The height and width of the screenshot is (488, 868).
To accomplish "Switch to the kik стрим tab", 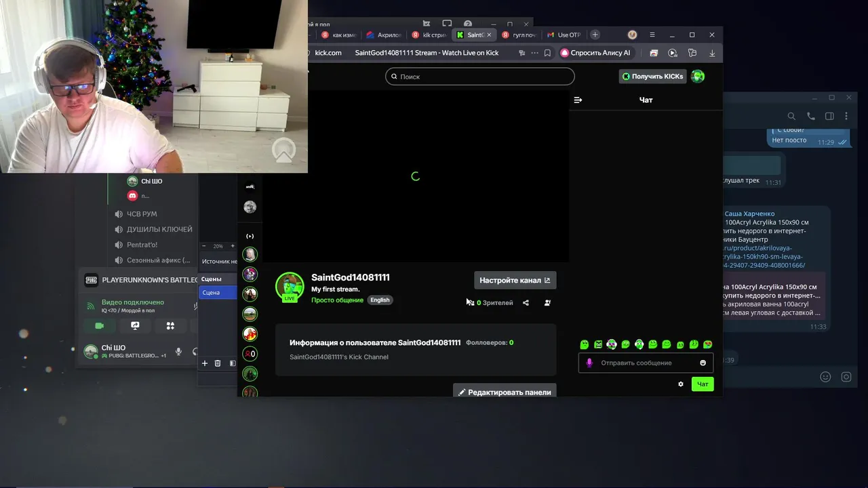I will (x=430, y=35).
